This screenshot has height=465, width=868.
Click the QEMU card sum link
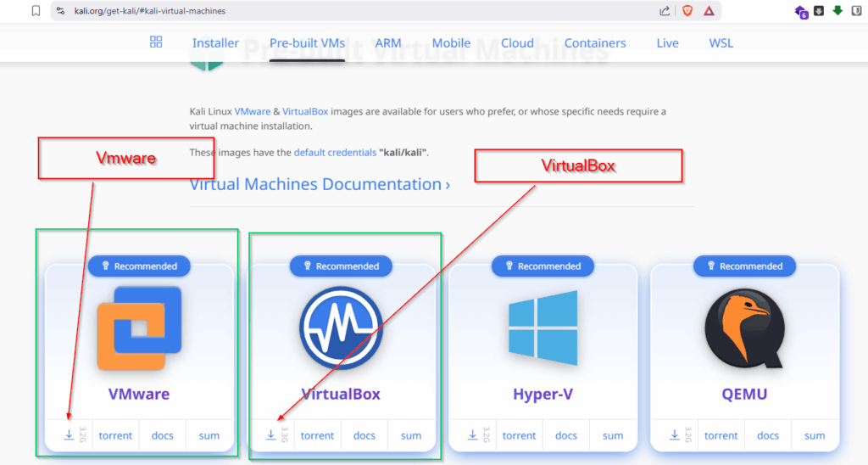point(815,435)
